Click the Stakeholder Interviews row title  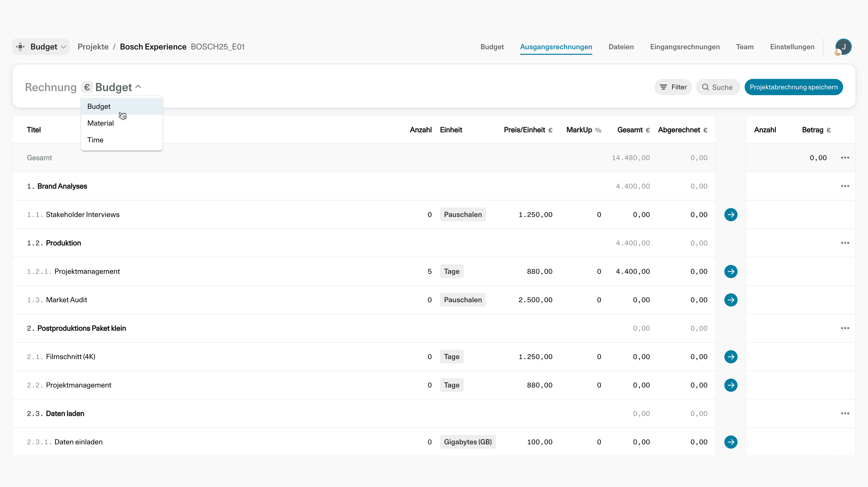(x=83, y=215)
